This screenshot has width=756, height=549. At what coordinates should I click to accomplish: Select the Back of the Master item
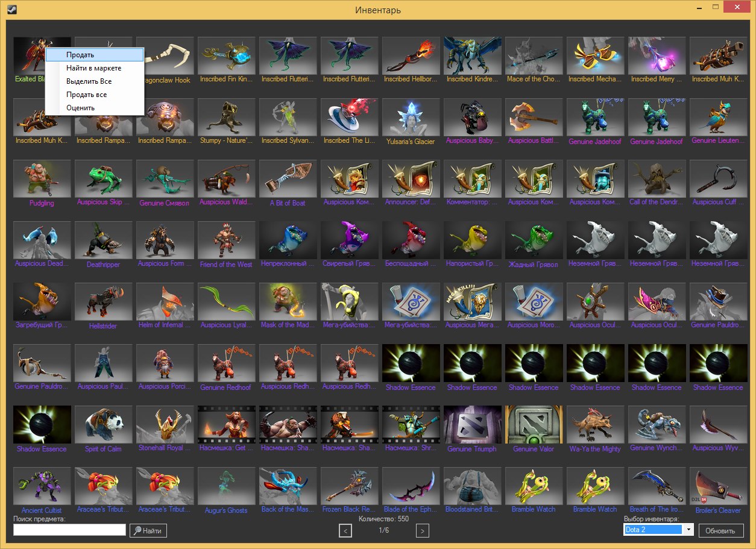click(288, 486)
